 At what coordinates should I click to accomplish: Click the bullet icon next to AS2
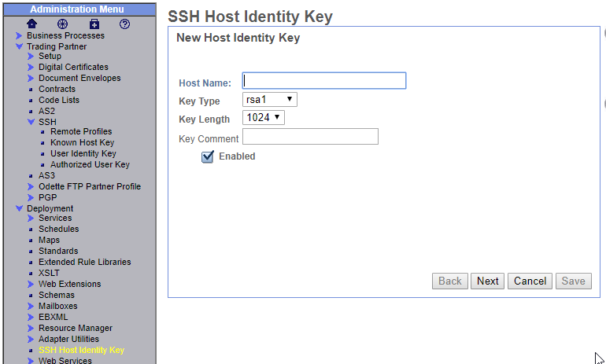[31, 112]
